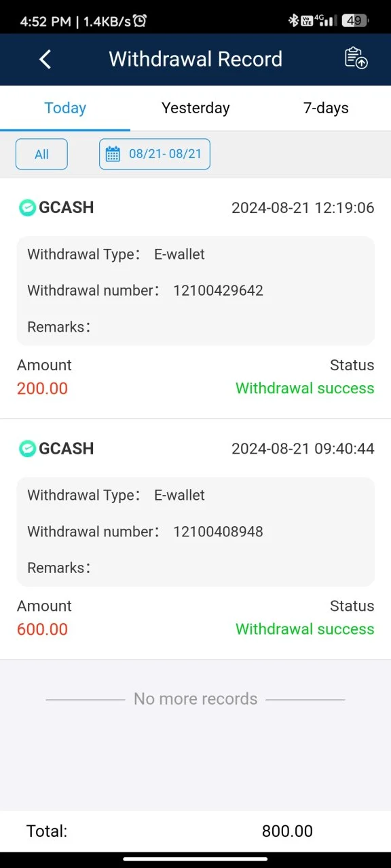Tap the GCASH logo in 12:19:06 record
Image resolution: width=391 pixels, height=868 pixels.
pyautogui.click(x=27, y=208)
